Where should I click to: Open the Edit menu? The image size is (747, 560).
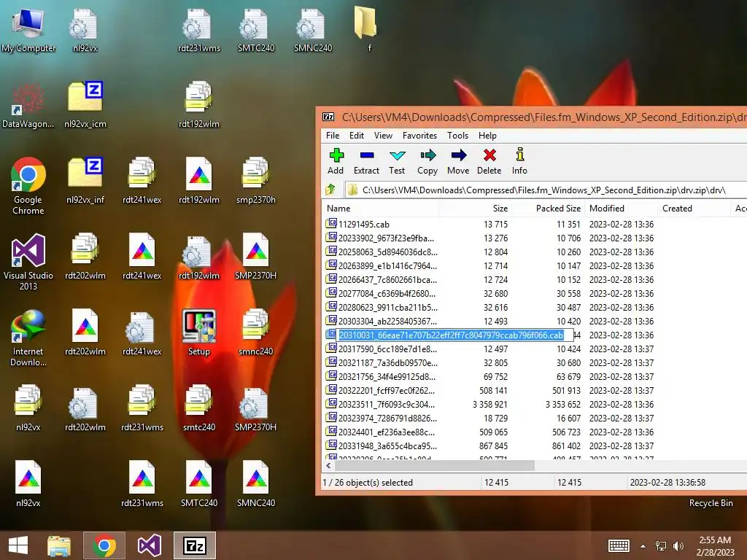tap(356, 136)
